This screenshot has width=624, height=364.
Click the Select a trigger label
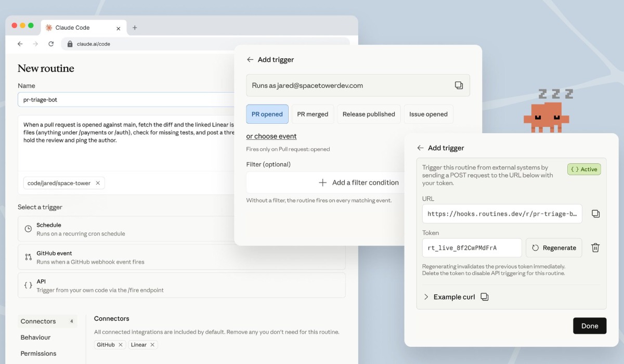40,207
